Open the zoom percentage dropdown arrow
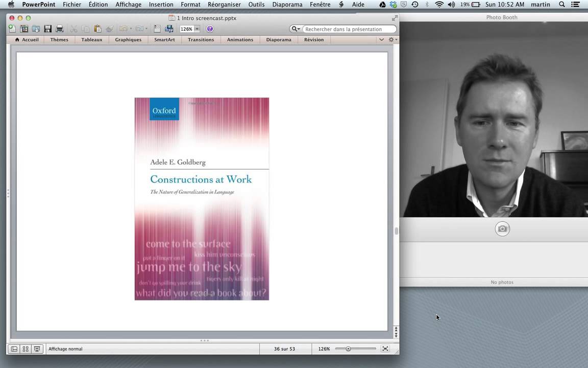The height and width of the screenshot is (368, 588). click(x=197, y=29)
